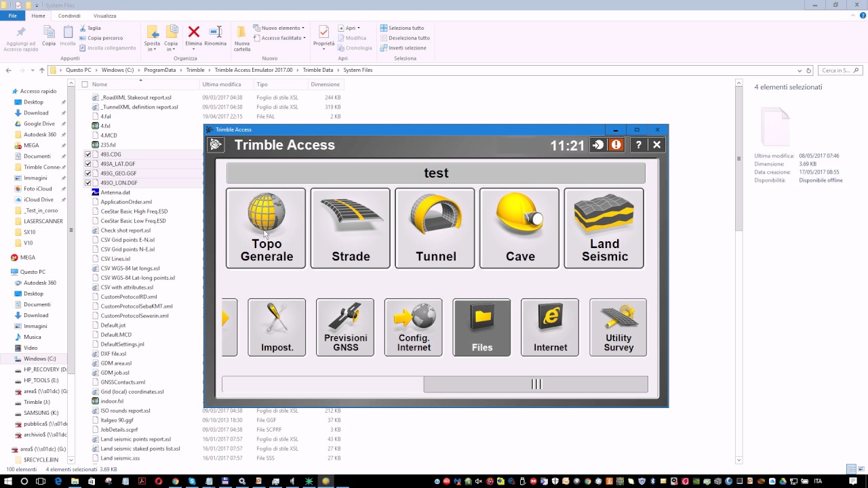Image resolution: width=868 pixels, height=488 pixels.
Task: Click Trimble in the address breadcrumb
Action: 195,70
